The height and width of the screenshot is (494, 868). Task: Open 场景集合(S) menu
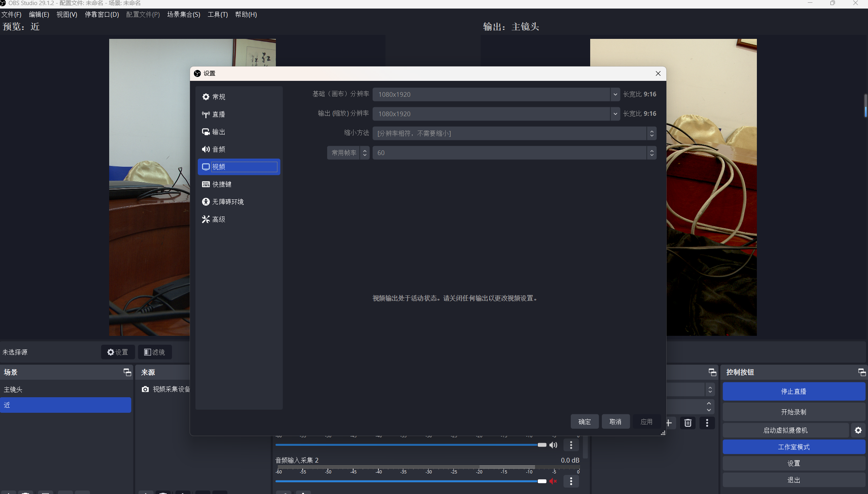(x=183, y=14)
